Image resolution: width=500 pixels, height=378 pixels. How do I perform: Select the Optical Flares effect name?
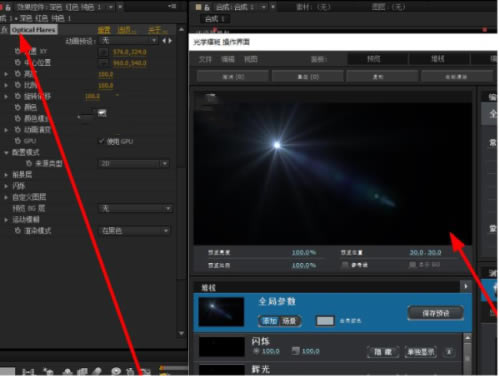[x=34, y=30]
